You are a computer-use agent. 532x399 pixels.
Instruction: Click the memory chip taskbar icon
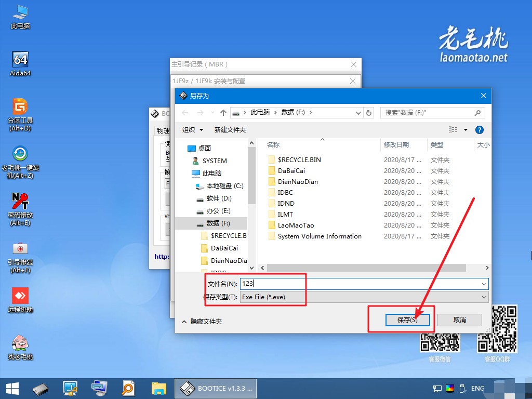click(x=41, y=389)
